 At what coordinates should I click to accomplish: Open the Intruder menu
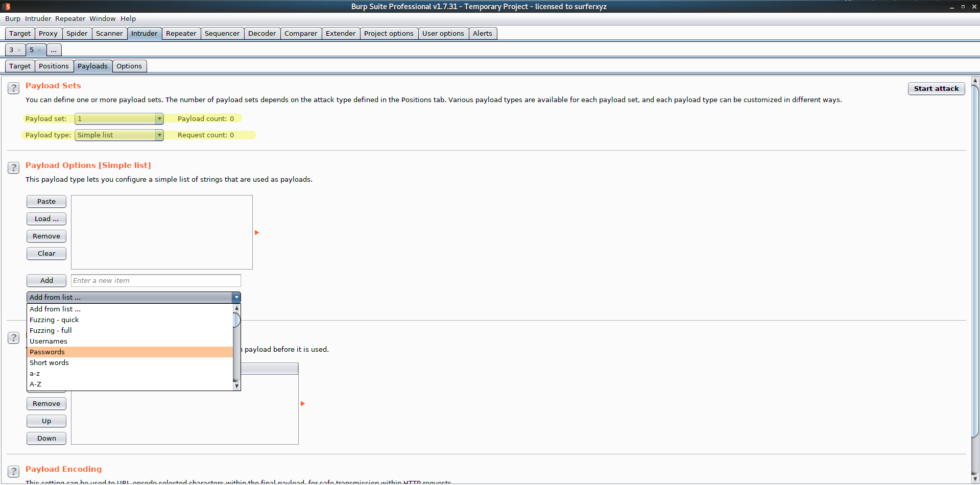coord(38,18)
